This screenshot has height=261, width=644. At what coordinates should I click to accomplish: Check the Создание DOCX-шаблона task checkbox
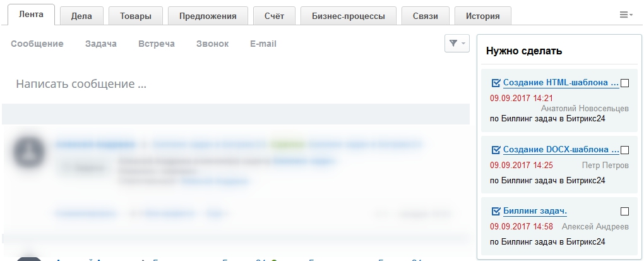tap(625, 150)
